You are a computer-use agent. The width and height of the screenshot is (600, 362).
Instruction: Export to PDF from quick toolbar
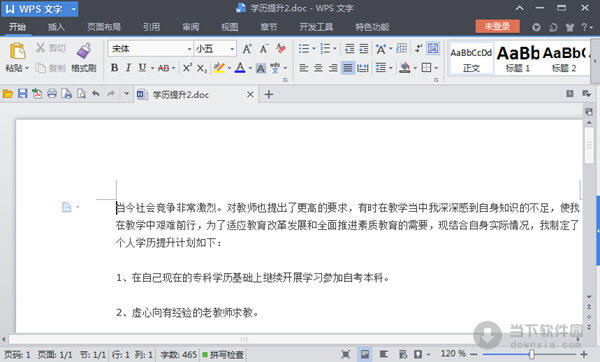37,94
